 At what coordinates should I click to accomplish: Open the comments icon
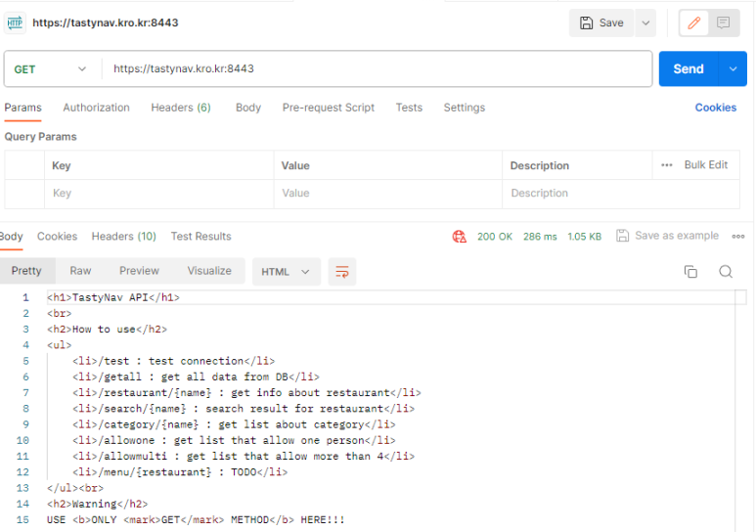(x=723, y=22)
